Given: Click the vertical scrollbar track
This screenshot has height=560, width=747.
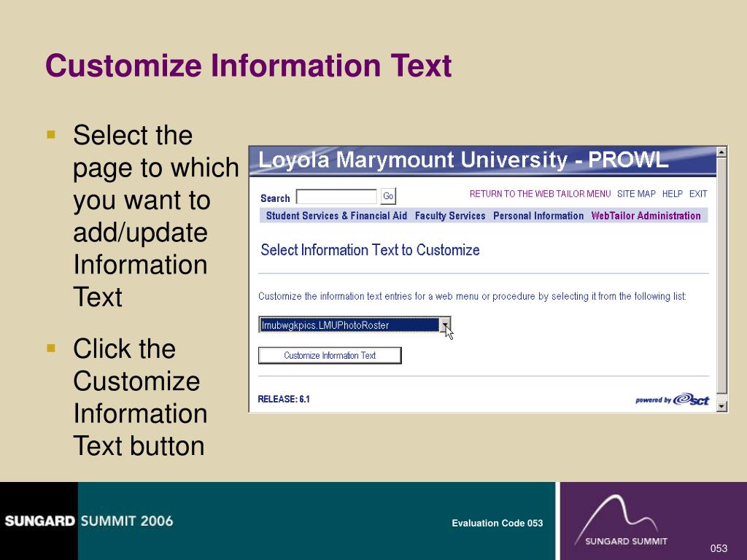Looking at the screenshot, I should pyautogui.click(x=721, y=279).
